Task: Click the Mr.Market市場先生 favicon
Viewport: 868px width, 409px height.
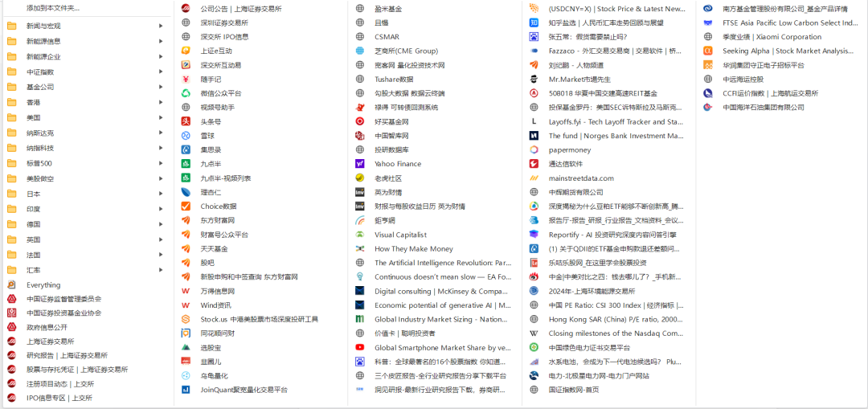Action: 534,79
